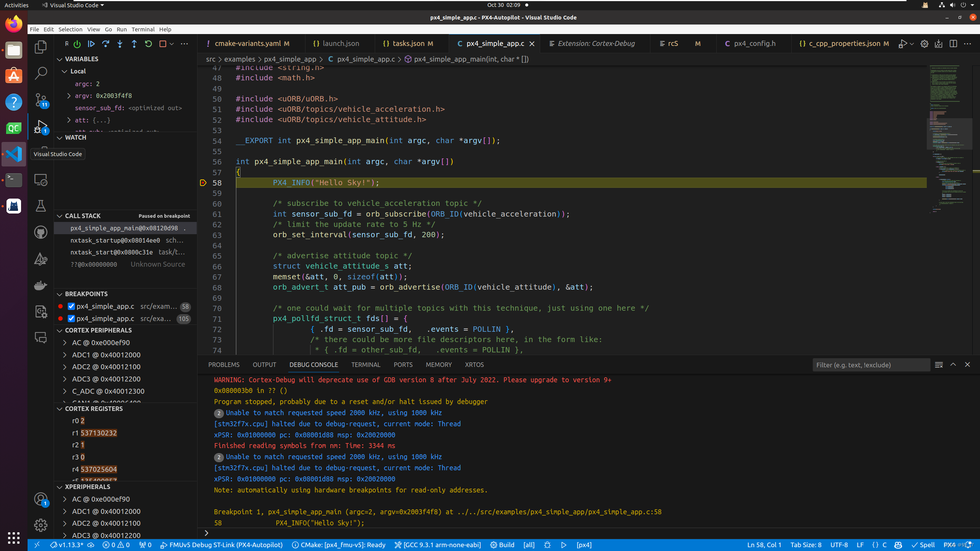Click FMUv5 Debug ST-Link launch configuration
This screenshot has width=980, height=551.
tap(222, 545)
